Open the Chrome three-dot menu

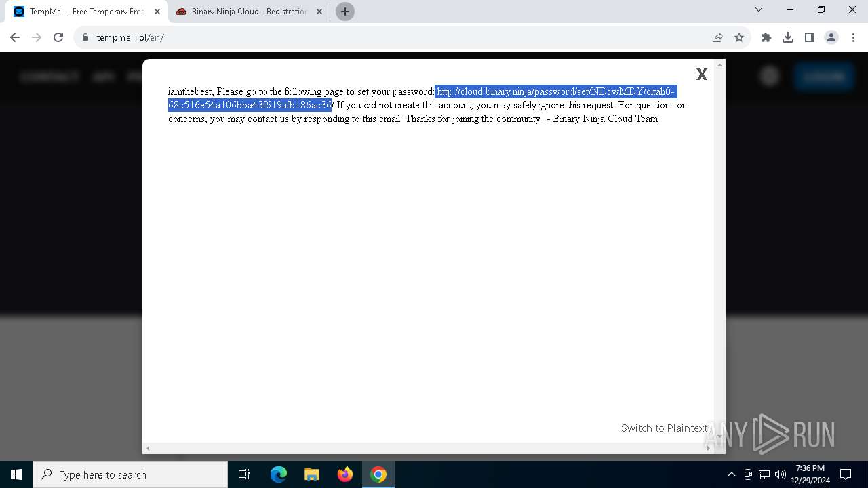(853, 37)
